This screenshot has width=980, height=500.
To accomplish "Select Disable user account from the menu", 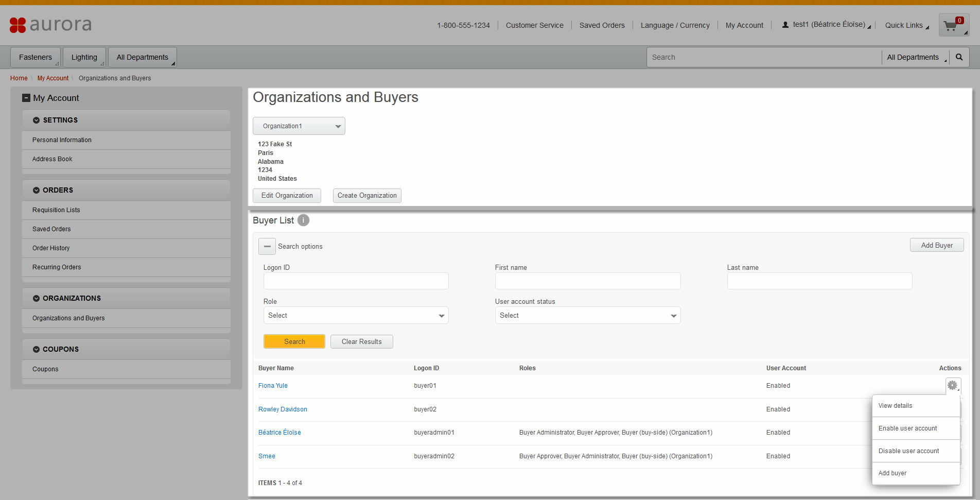I will coord(908,451).
